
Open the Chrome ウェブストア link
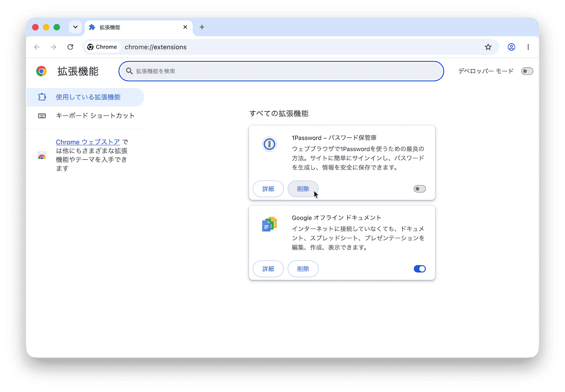(x=88, y=142)
